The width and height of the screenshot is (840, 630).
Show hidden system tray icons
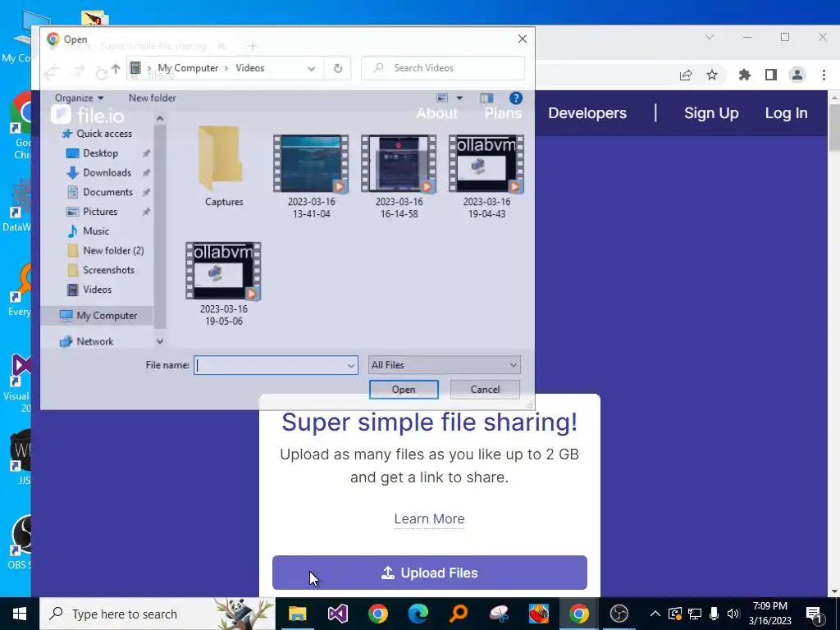[x=655, y=614]
